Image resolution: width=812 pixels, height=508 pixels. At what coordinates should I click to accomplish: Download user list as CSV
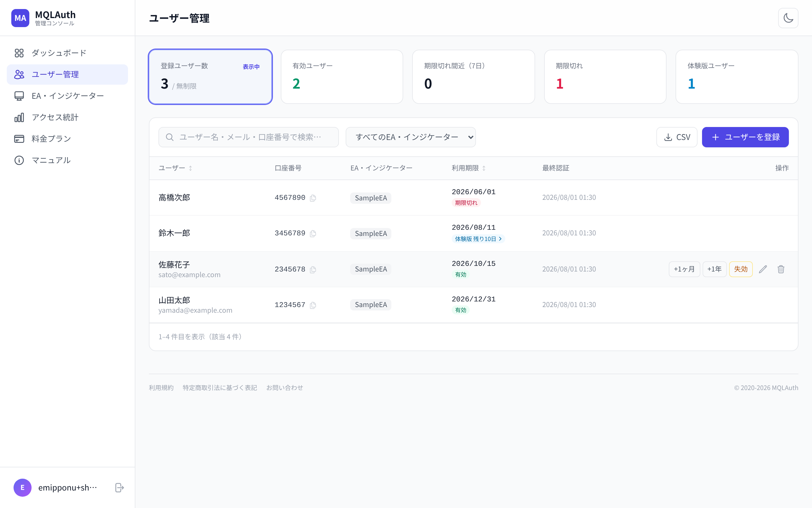pyautogui.click(x=677, y=137)
